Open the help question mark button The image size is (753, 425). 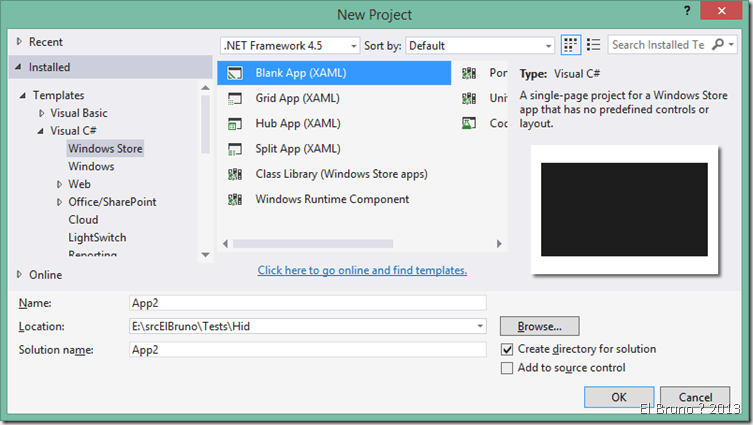(688, 11)
